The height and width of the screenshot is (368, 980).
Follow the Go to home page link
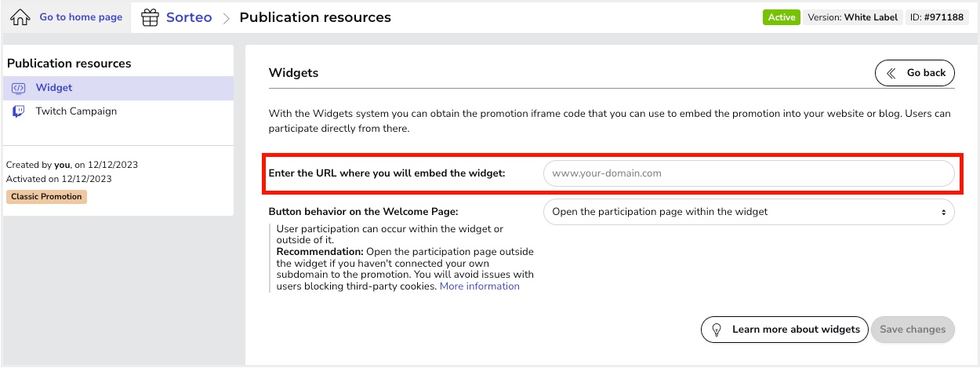[x=81, y=17]
